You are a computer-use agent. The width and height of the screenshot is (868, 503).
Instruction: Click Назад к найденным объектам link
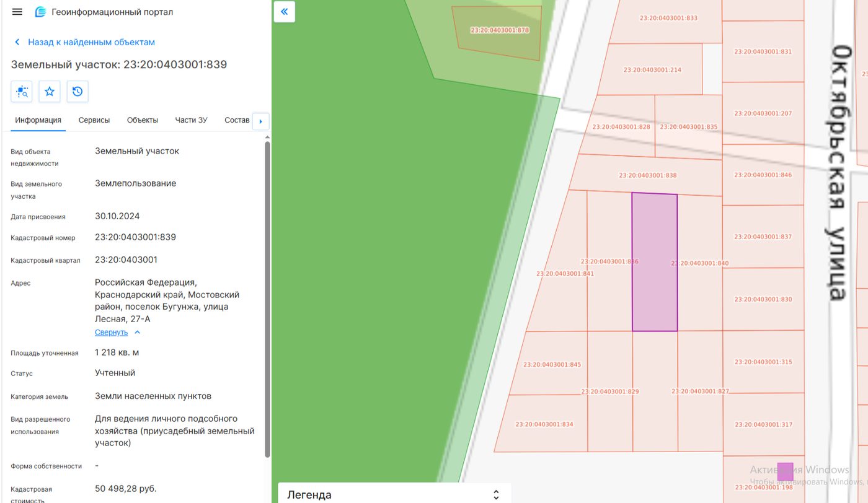91,42
